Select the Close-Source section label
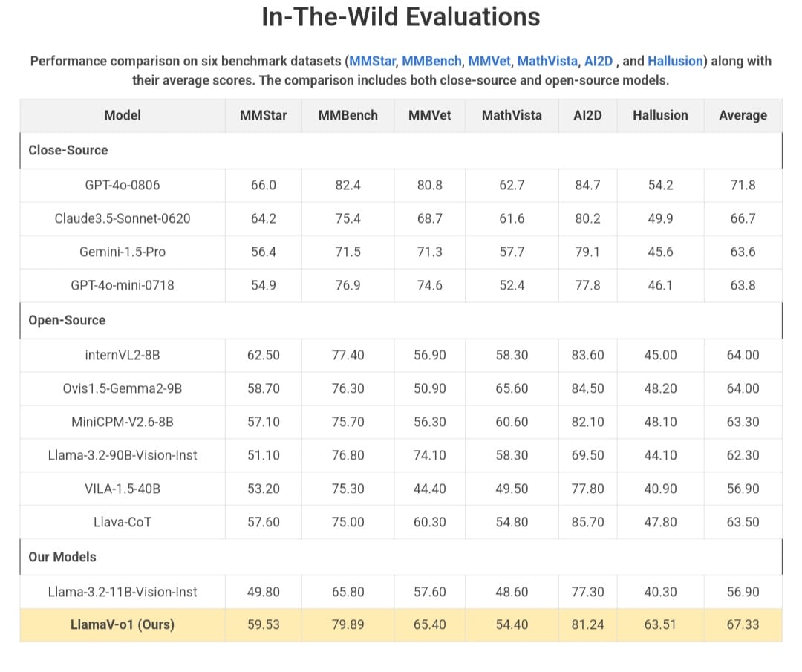The height and width of the screenshot is (672, 802). point(68,150)
